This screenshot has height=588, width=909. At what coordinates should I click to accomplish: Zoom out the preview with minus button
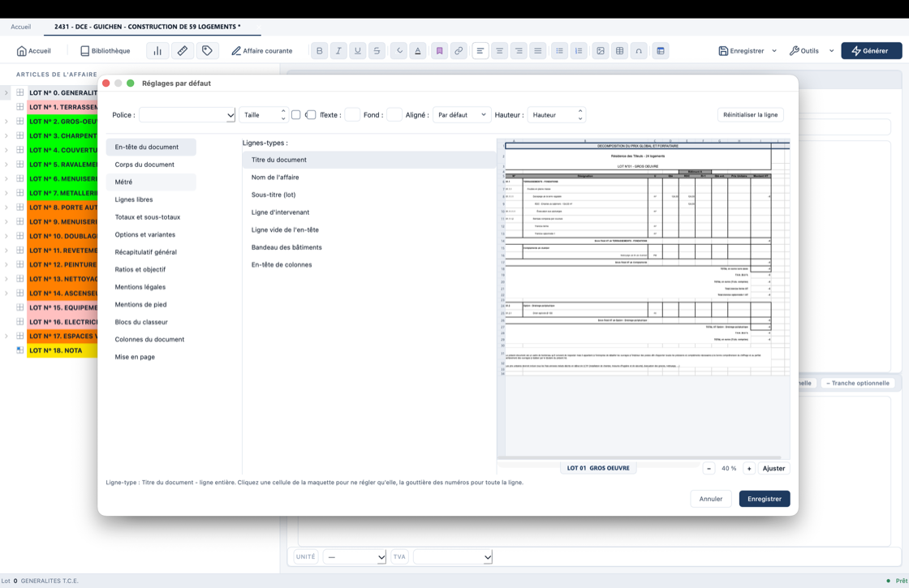click(x=709, y=469)
